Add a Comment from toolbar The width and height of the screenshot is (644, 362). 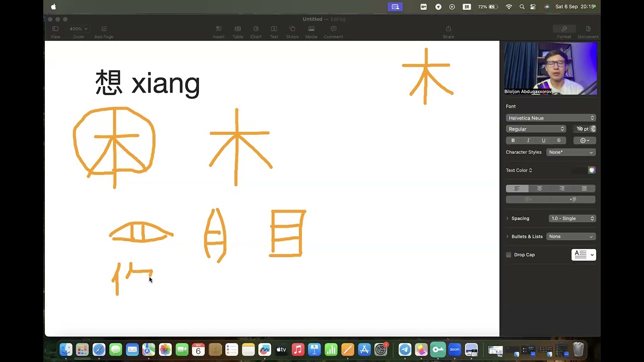point(333,32)
